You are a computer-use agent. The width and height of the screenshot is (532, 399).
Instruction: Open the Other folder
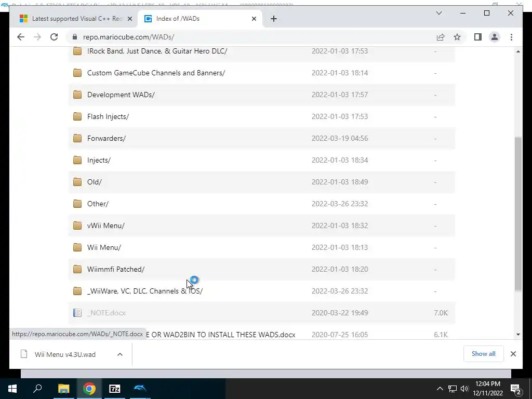pyautogui.click(x=98, y=204)
